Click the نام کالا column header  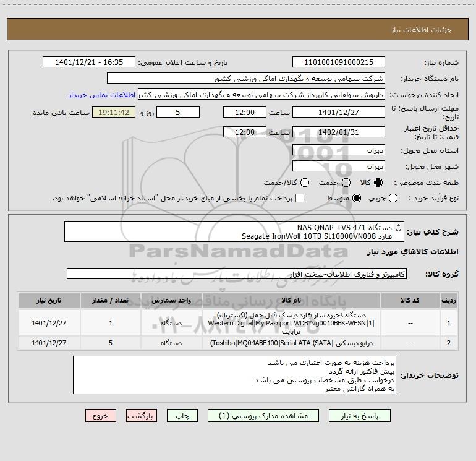click(291, 301)
